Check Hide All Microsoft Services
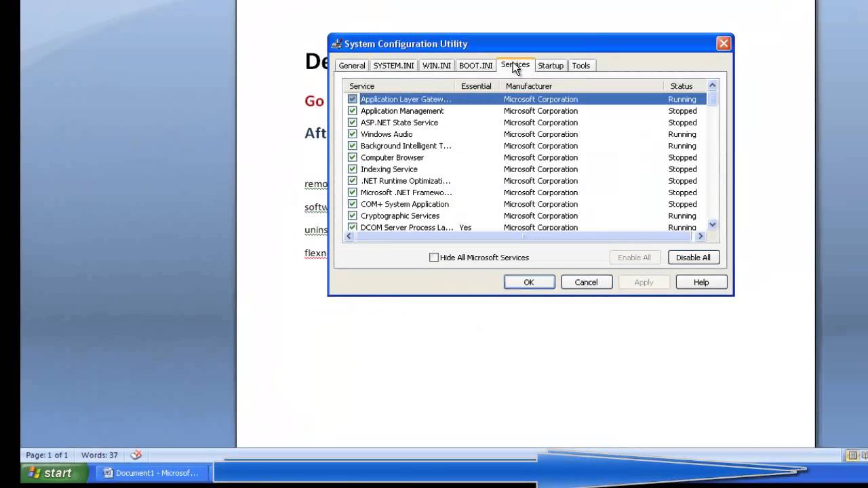868x488 pixels. (x=434, y=258)
